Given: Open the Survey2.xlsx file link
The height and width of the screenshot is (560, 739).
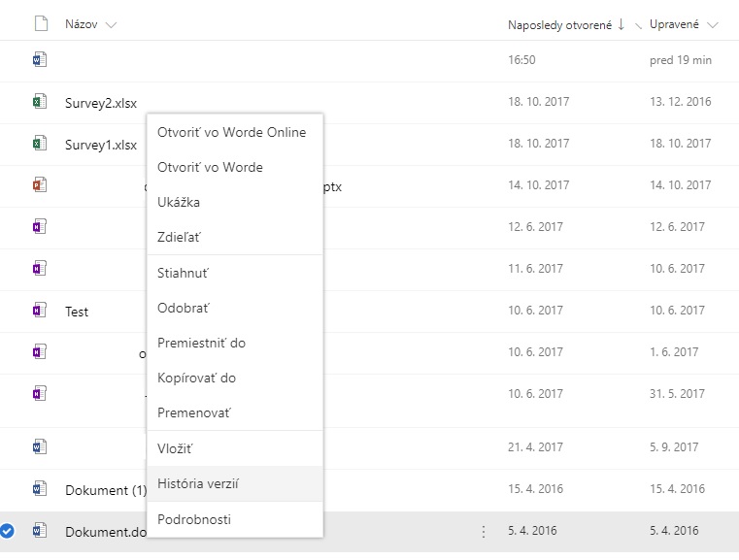Looking at the screenshot, I should click(101, 103).
